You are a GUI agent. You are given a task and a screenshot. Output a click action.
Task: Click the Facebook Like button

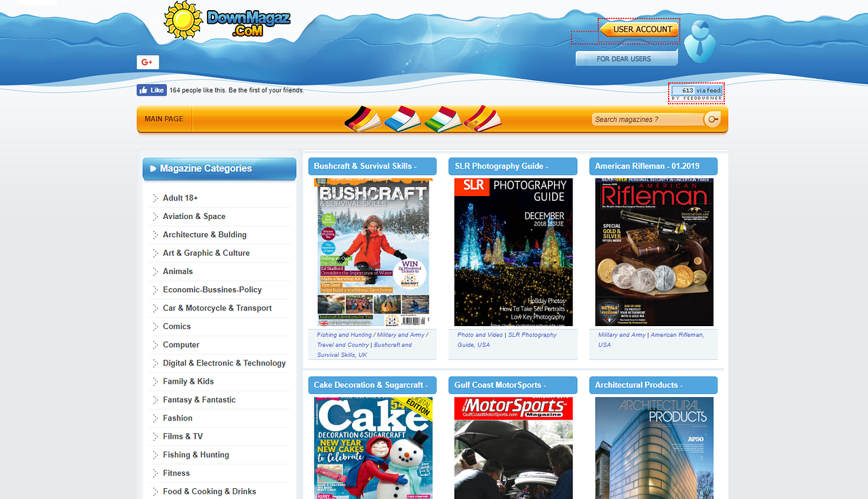[152, 90]
